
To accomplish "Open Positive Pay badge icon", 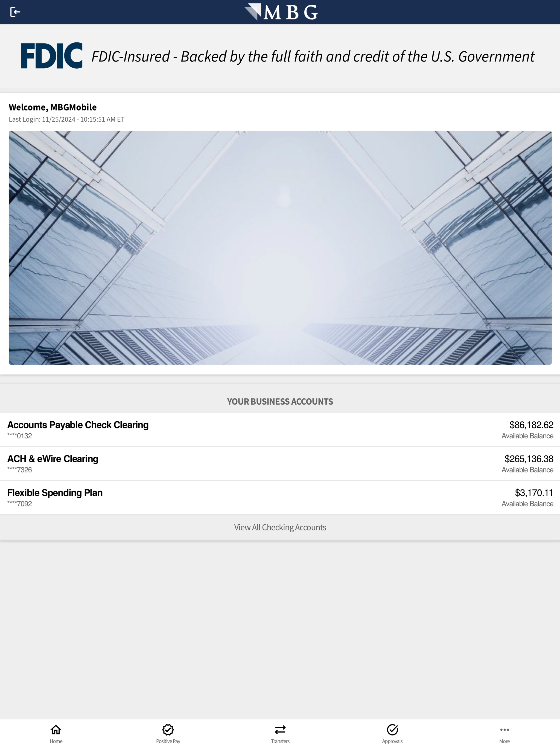I will 168,730.
